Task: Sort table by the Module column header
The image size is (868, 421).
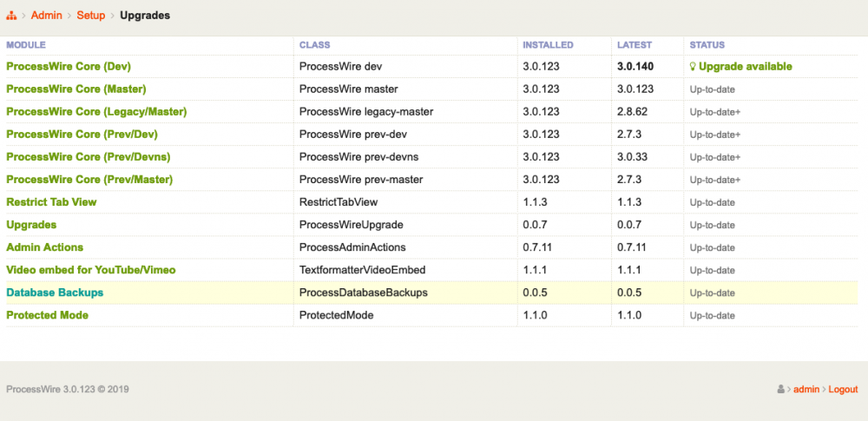Action: pos(26,45)
